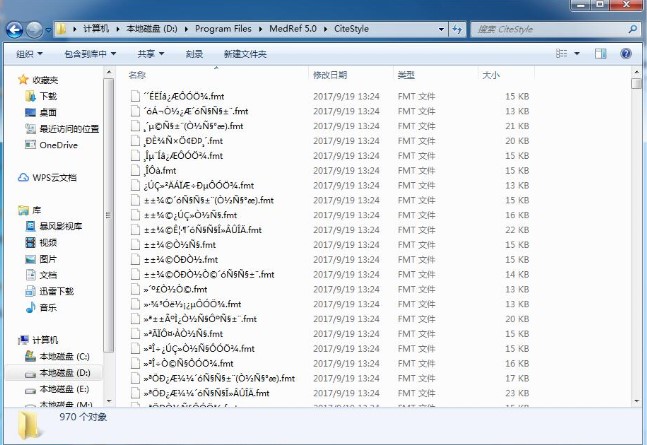Click the Back navigation arrow button

[x=14, y=29]
